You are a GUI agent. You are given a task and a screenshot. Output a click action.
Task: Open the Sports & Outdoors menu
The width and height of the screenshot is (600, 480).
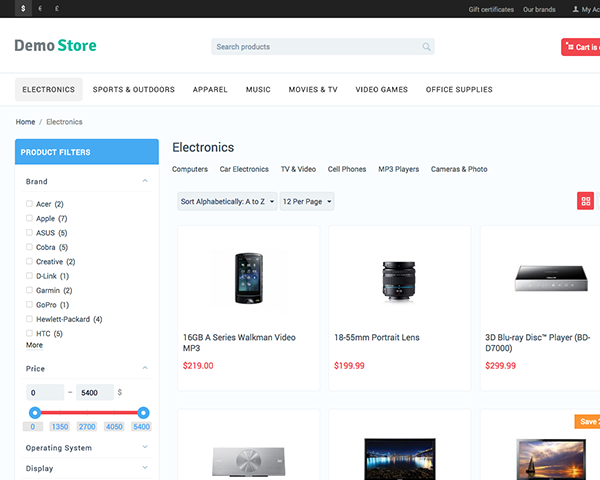(x=134, y=90)
